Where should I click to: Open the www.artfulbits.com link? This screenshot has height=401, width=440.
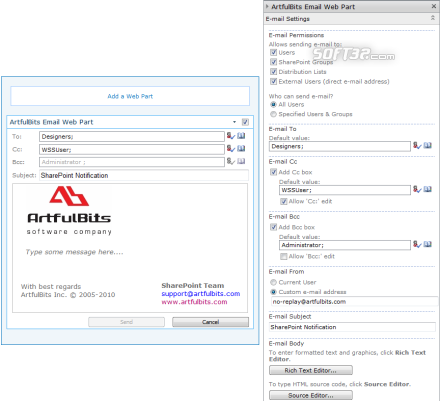tap(194, 302)
